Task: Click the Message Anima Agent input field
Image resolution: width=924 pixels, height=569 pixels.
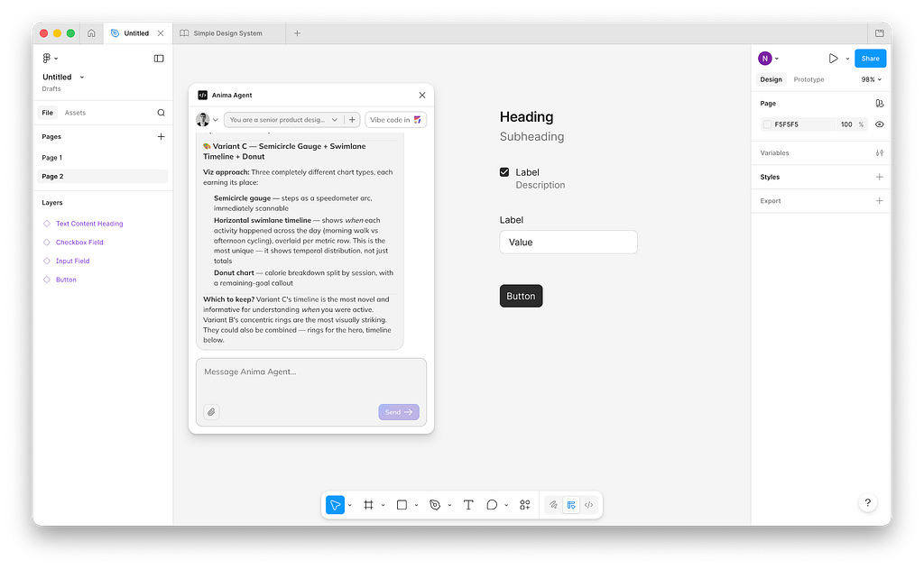Action: coord(310,377)
